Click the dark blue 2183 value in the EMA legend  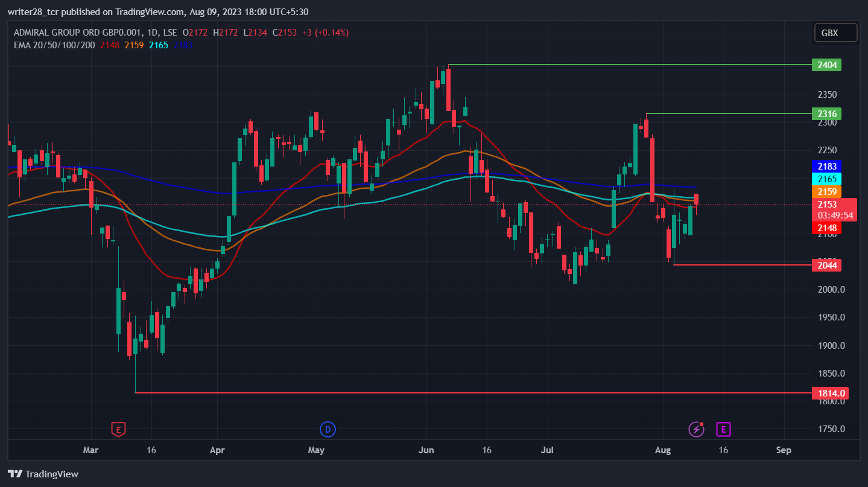tap(183, 45)
